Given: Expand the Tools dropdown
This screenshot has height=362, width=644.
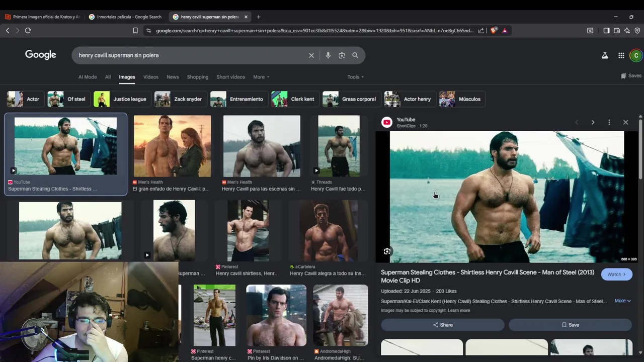Looking at the screenshot, I should [x=356, y=77].
